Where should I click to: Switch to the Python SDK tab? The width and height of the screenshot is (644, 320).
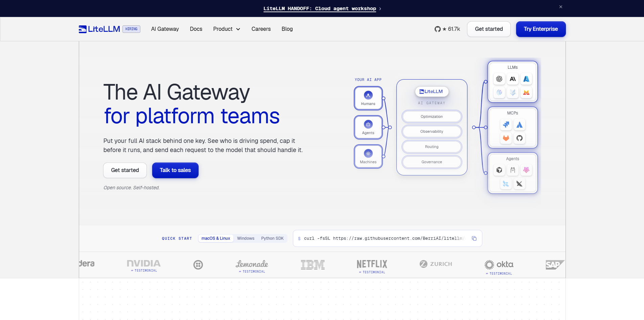[x=272, y=238]
